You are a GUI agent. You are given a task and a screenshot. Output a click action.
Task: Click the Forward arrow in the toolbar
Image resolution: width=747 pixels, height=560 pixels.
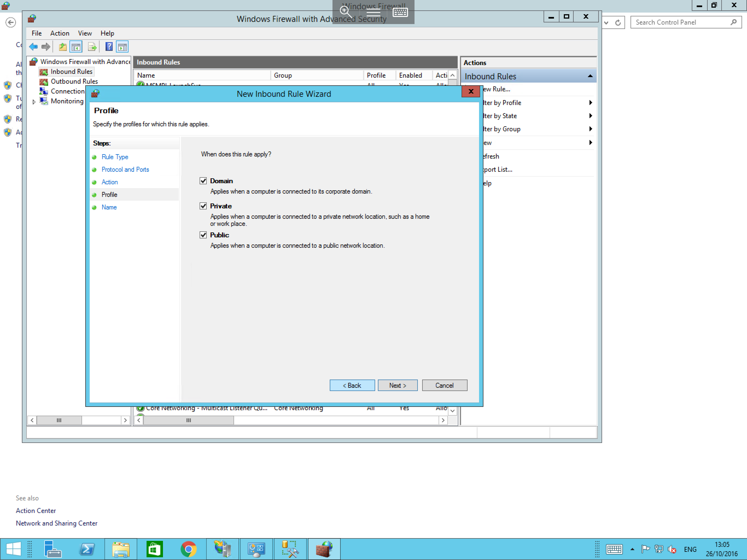click(46, 46)
